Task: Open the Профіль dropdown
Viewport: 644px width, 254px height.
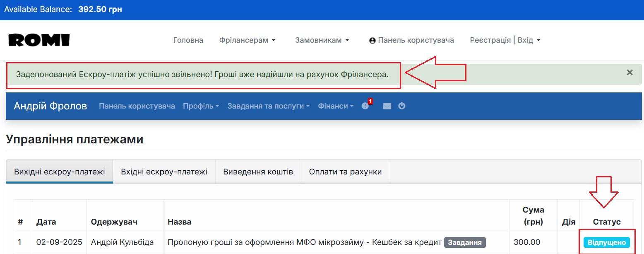Action: tap(200, 106)
